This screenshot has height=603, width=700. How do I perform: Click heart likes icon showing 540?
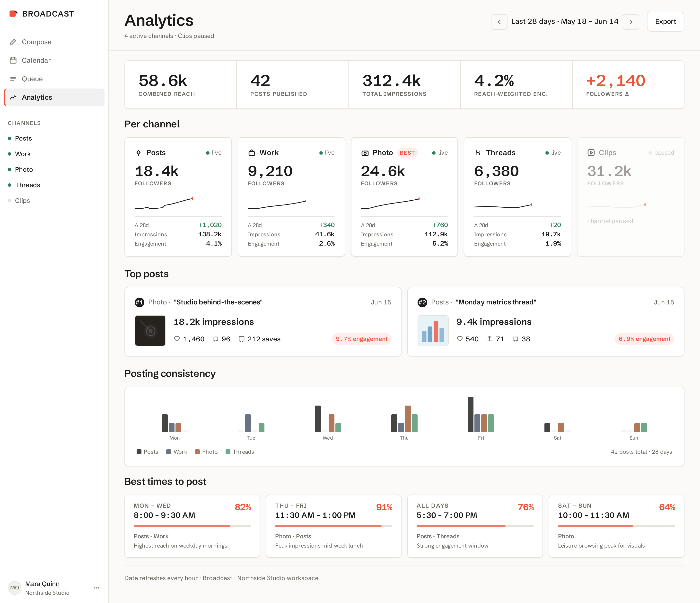(x=459, y=339)
